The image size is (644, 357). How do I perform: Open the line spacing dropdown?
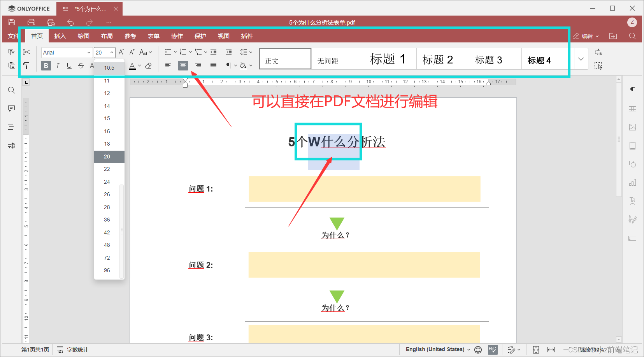point(246,52)
